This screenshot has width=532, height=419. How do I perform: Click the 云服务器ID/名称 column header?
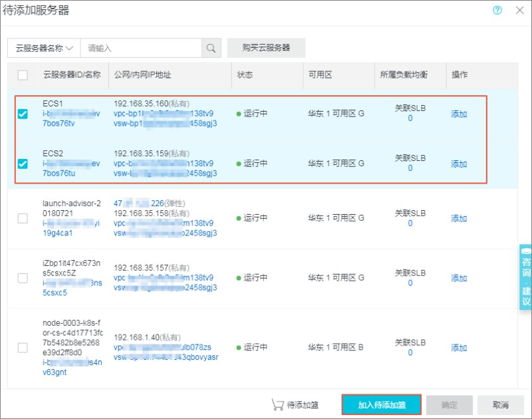pos(72,74)
